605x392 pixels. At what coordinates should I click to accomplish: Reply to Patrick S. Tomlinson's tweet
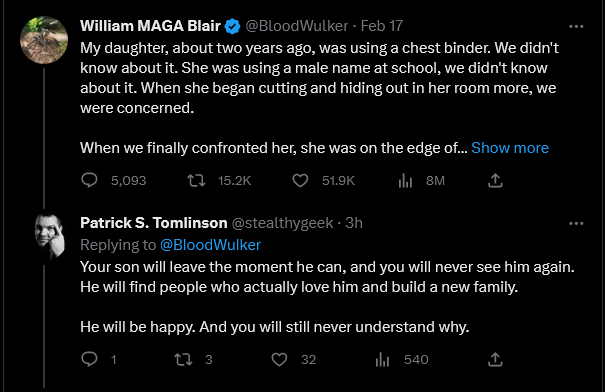[x=89, y=359]
